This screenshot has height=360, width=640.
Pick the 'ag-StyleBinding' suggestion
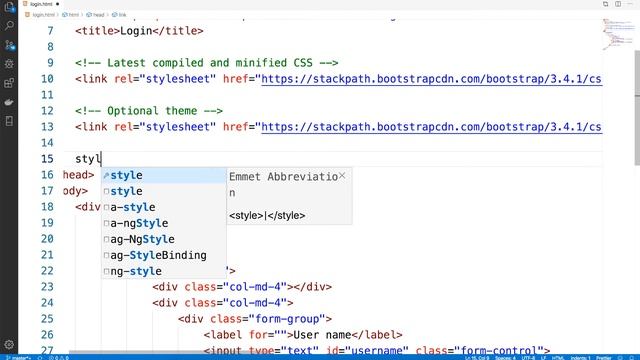(x=164, y=255)
